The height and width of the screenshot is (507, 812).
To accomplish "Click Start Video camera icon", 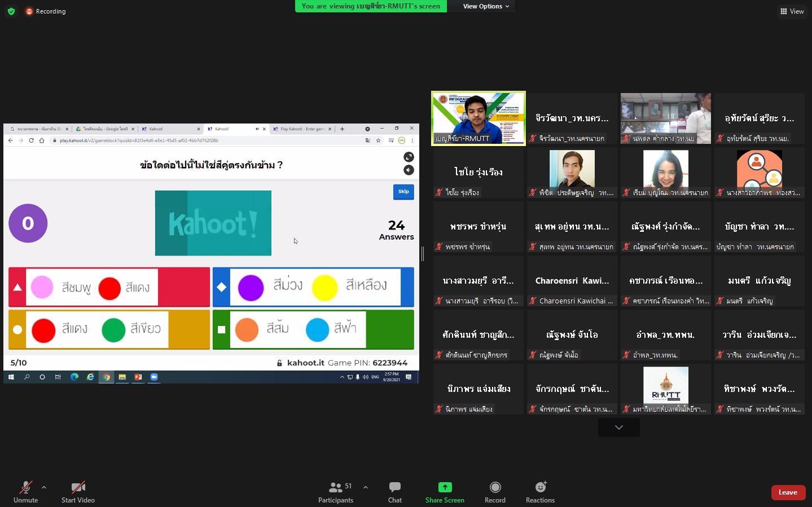I will click(78, 487).
